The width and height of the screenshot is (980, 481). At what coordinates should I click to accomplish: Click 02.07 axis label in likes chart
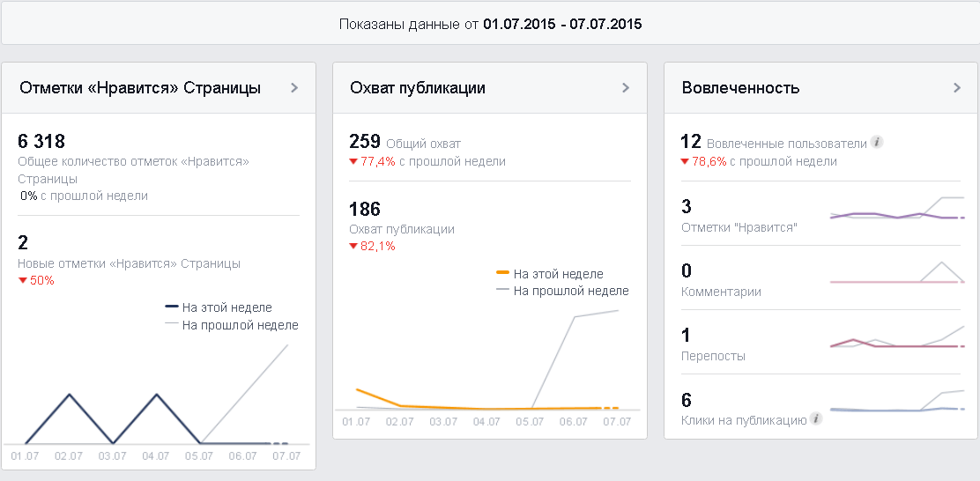(x=69, y=456)
